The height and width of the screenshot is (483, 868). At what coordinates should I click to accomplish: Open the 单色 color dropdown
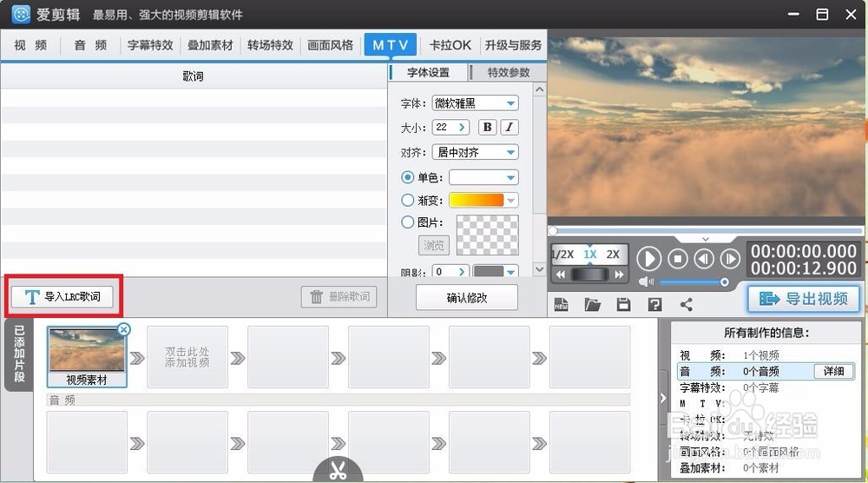point(483,177)
